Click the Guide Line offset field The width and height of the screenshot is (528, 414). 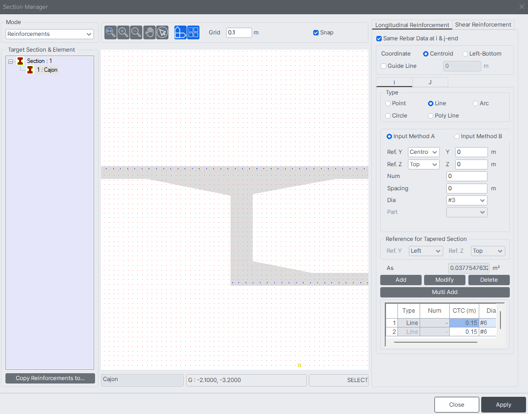pyautogui.click(x=462, y=66)
